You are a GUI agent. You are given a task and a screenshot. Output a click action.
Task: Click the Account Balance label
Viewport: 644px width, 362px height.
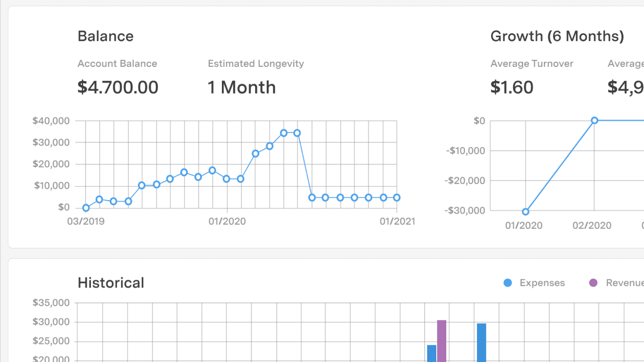tap(117, 64)
